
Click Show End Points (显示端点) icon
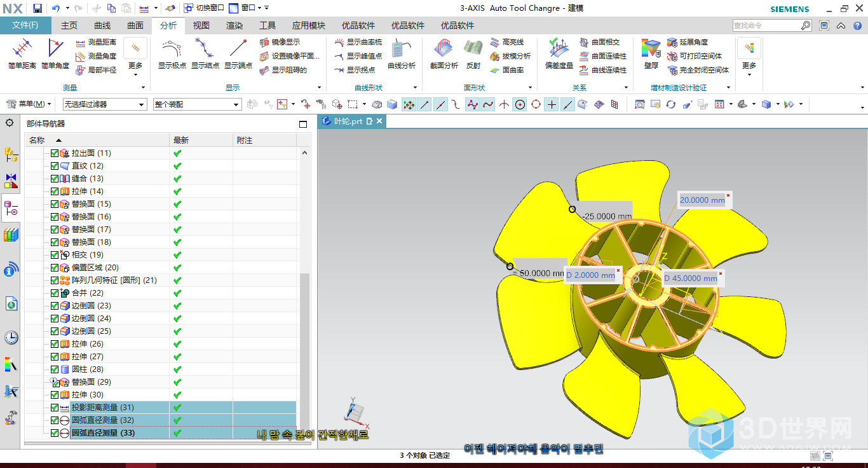[x=238, y=54]
